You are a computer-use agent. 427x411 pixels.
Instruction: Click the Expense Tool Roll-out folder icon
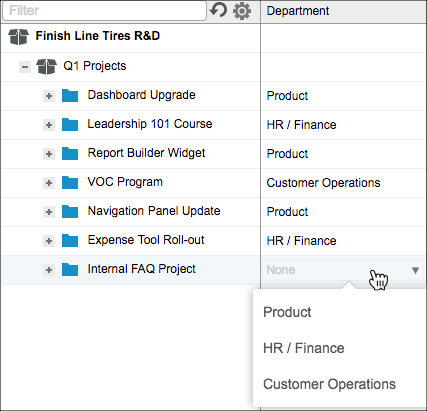coord(70,241)
